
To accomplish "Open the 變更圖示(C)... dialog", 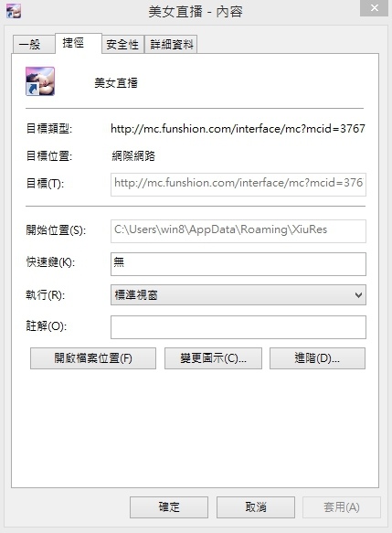I will [213, 358].
